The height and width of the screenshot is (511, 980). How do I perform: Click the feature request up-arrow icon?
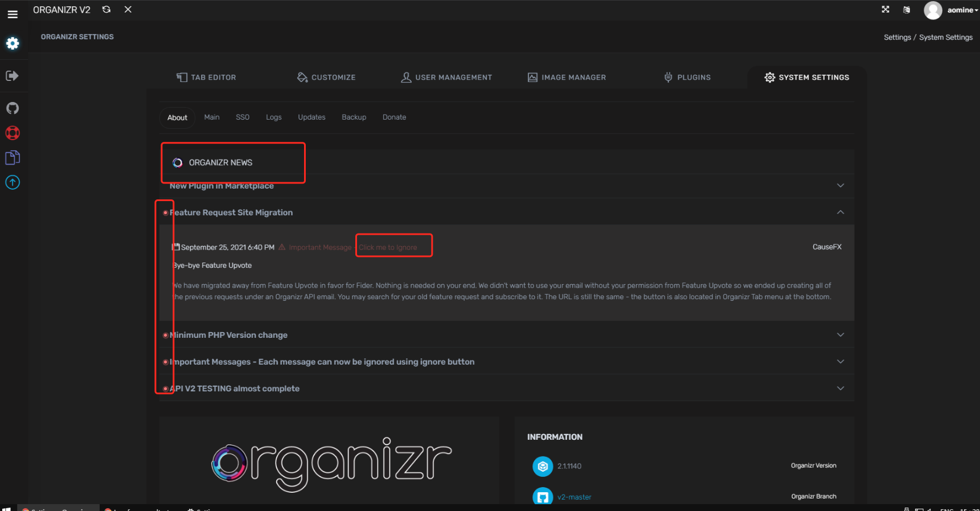pos(13,182)
